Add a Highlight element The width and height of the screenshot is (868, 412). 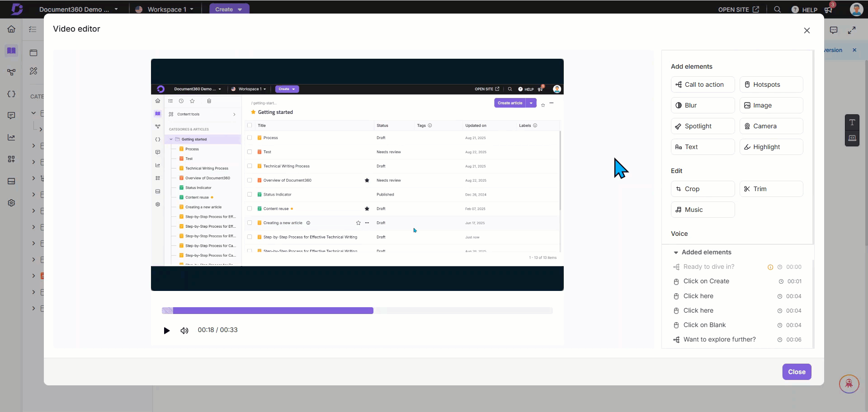pyautogui.click(x=771, y=147)
